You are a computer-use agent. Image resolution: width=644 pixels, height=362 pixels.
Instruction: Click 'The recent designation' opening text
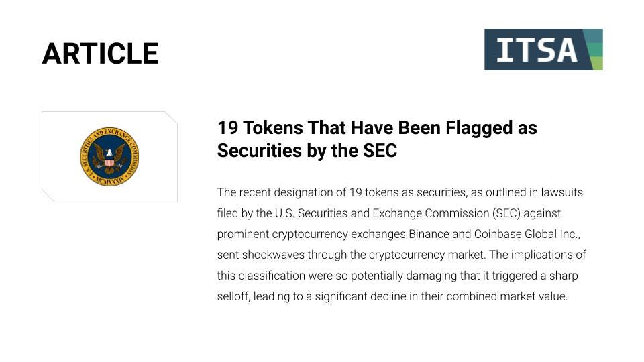coord(282,192)
